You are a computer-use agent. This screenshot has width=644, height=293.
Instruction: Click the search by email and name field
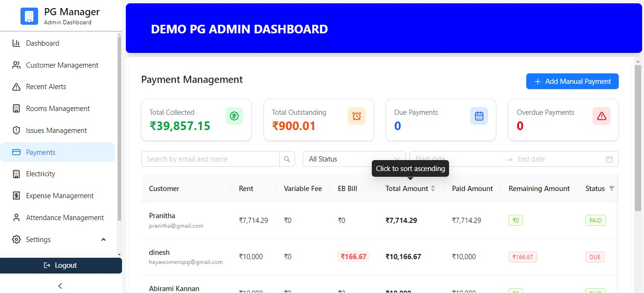[x=210, y=159]
